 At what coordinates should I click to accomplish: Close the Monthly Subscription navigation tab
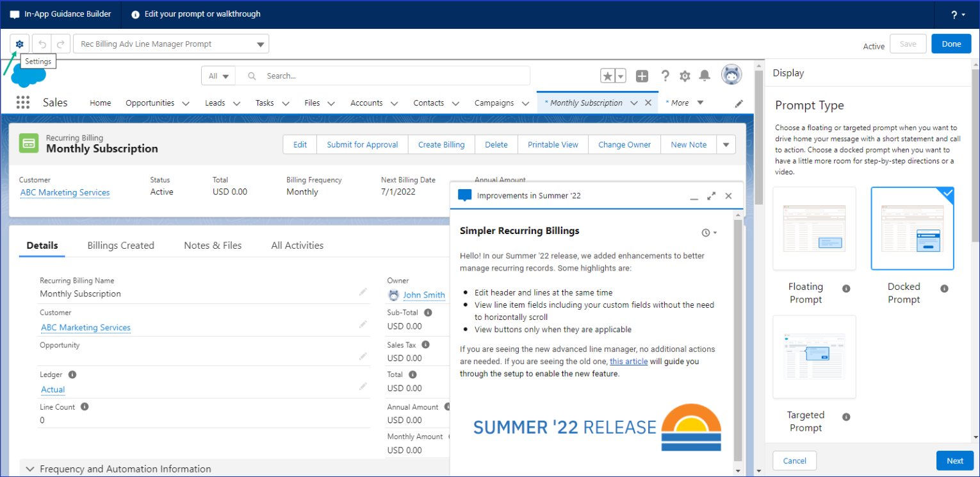(x=648, y=103)
